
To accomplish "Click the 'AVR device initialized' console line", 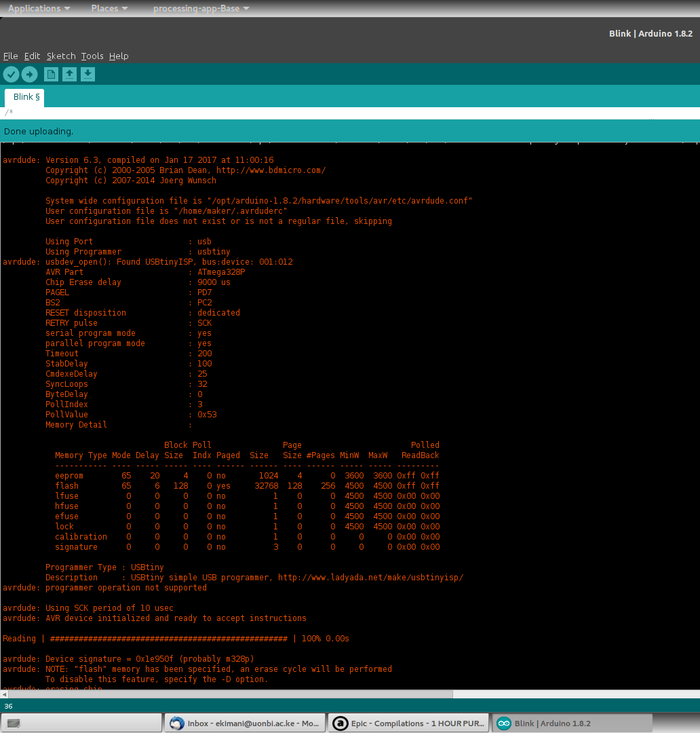I will pos(155,618).
